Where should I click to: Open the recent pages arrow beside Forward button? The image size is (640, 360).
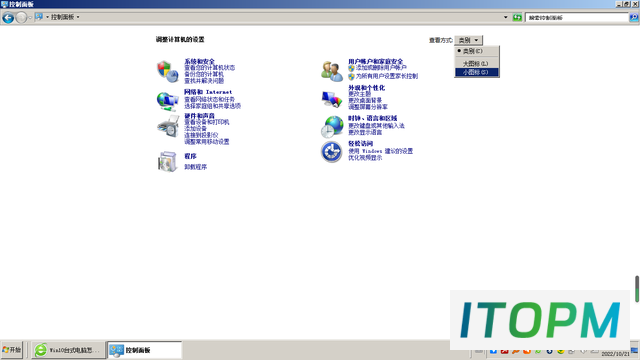pos(30,18)
